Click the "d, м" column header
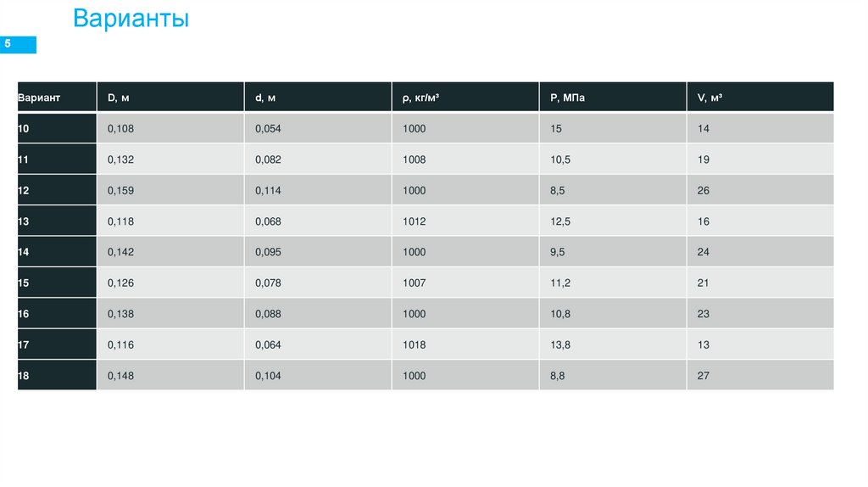868x487 pixels. click(265, 98)
